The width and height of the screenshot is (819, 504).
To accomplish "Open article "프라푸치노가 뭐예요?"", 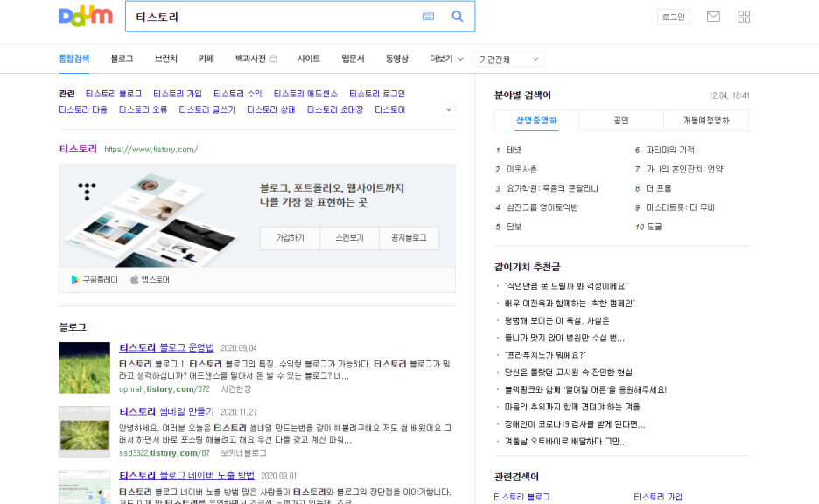I will click(545, 355).
